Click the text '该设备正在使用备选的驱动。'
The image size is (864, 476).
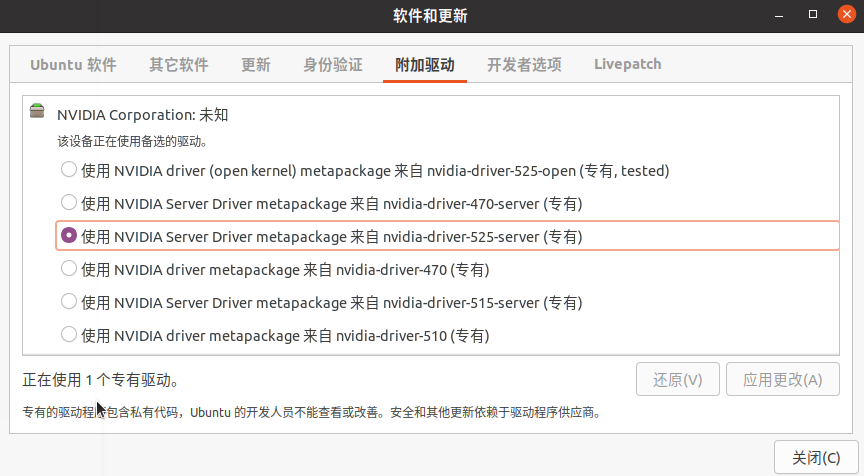(x=132, y=142)
